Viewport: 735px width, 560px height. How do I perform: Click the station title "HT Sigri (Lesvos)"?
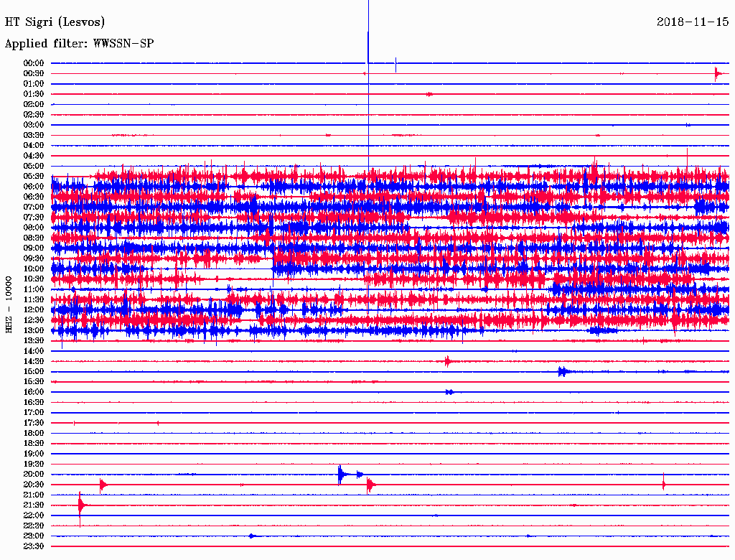(x=55, y=22)
